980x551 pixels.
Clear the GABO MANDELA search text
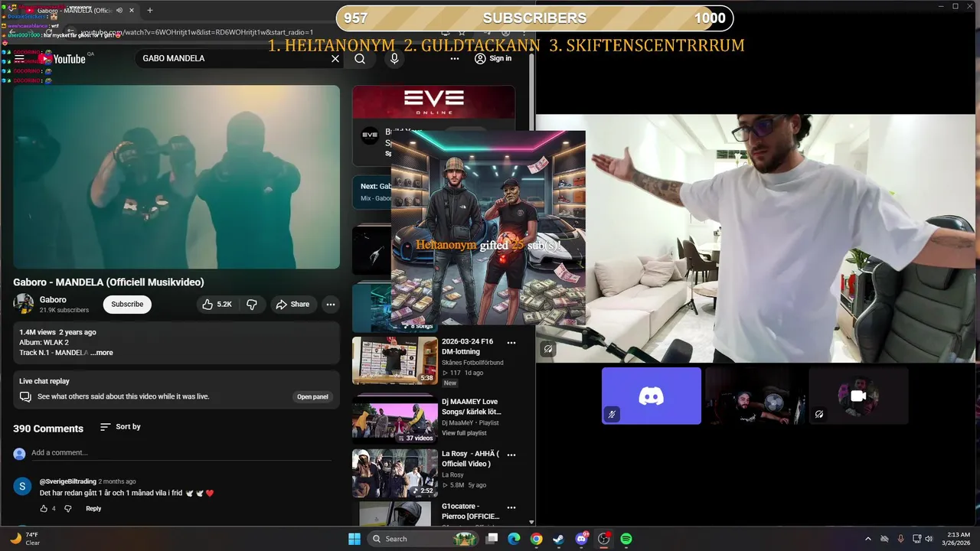(x=335, y=58)
